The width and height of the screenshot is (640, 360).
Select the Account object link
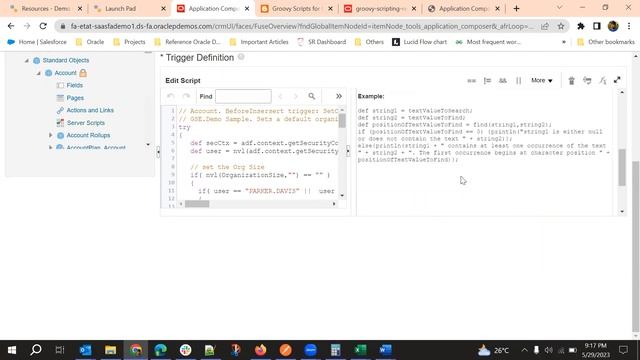pos(65,73)
